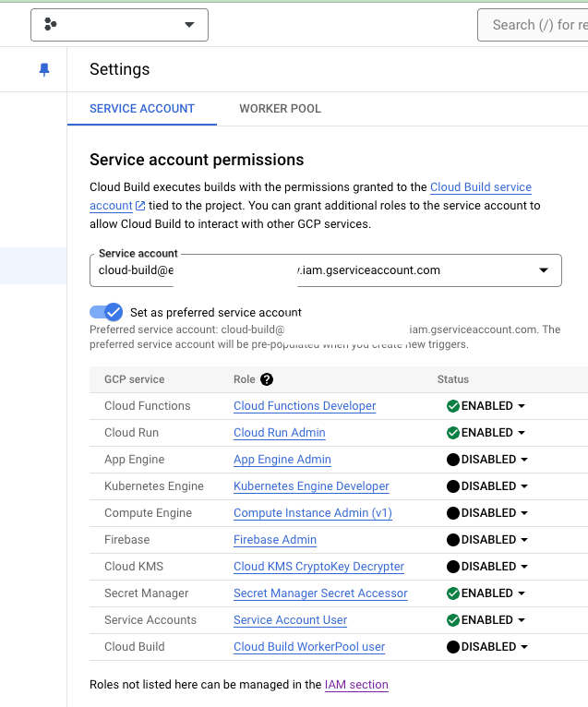
Task: Open the Service Account User role link
Action: (290, 620)
